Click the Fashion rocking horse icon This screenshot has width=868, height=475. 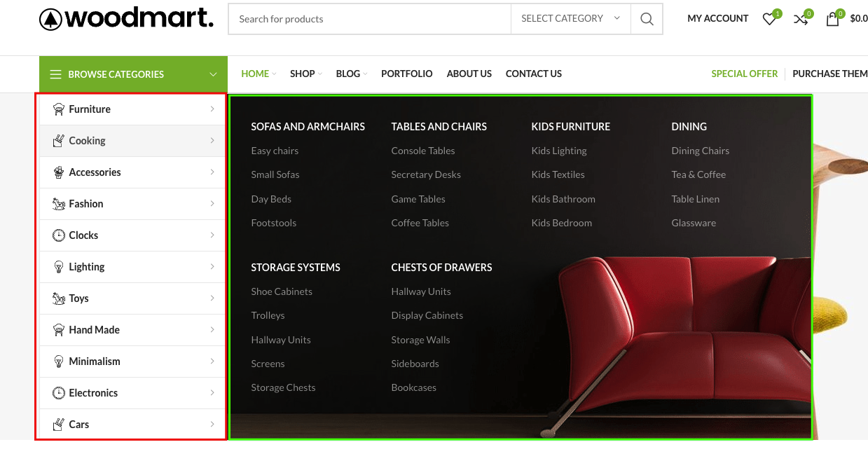59,204
